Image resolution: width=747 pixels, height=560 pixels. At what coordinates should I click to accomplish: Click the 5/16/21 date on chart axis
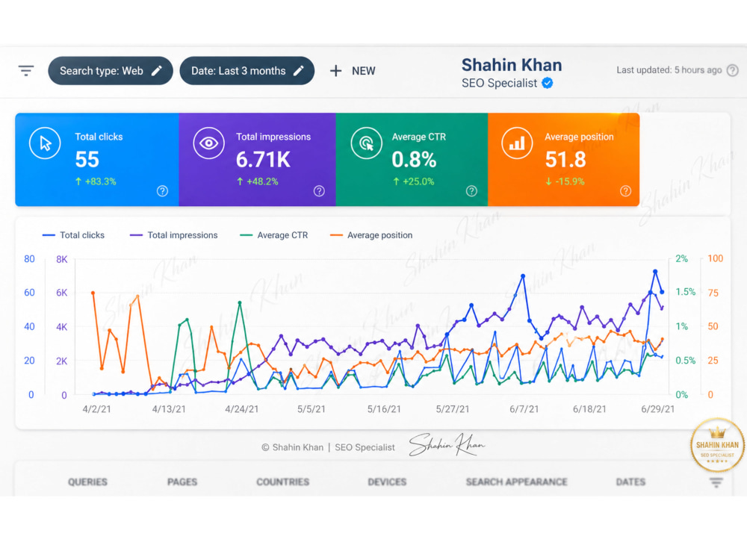(x=384, y=409)
